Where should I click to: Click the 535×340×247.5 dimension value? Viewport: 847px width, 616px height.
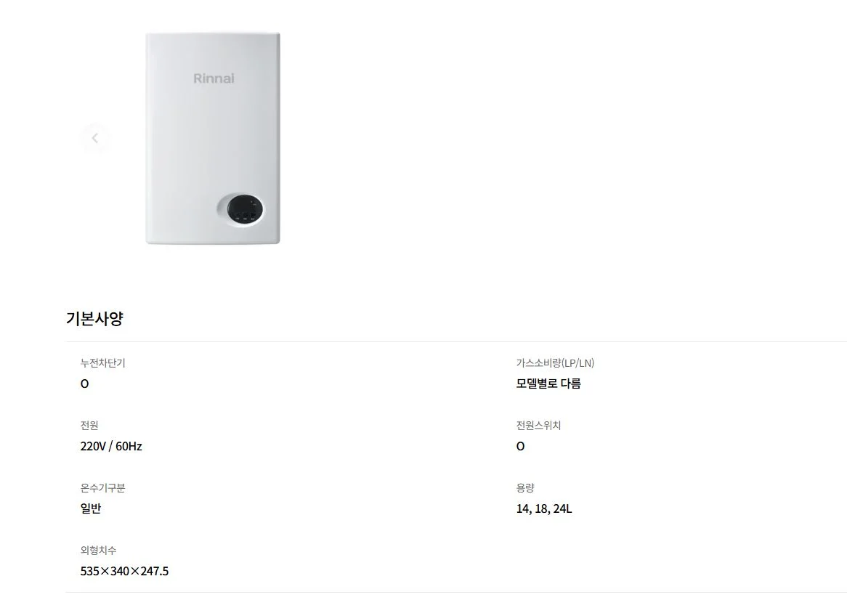click(x=124, y=570)
